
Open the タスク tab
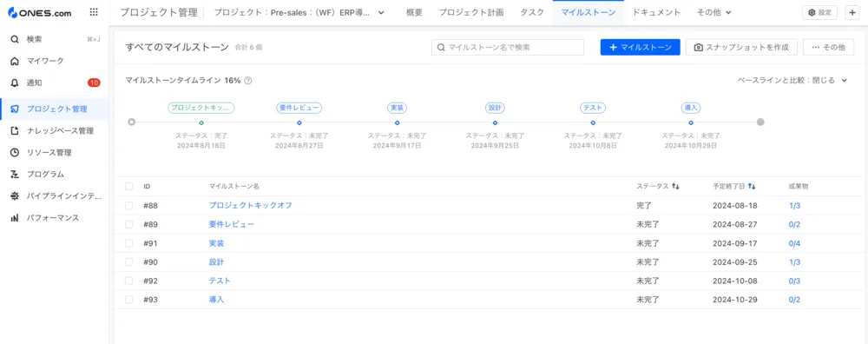(x=532, y=12)
